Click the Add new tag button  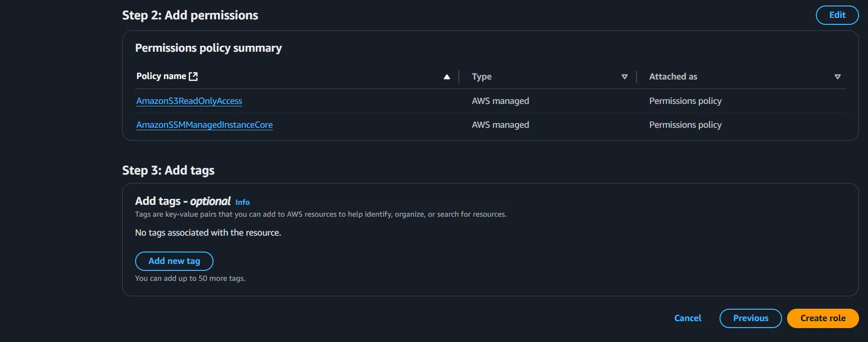point(174,261)
